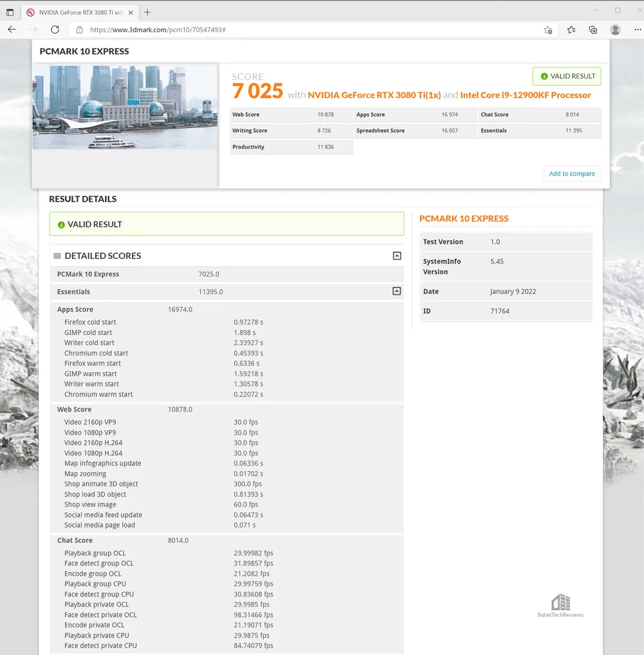Viewport: 644px width, 655px height.
Task: Select Shop view image row
Action: pyautogui.click(x=227, y=504)
